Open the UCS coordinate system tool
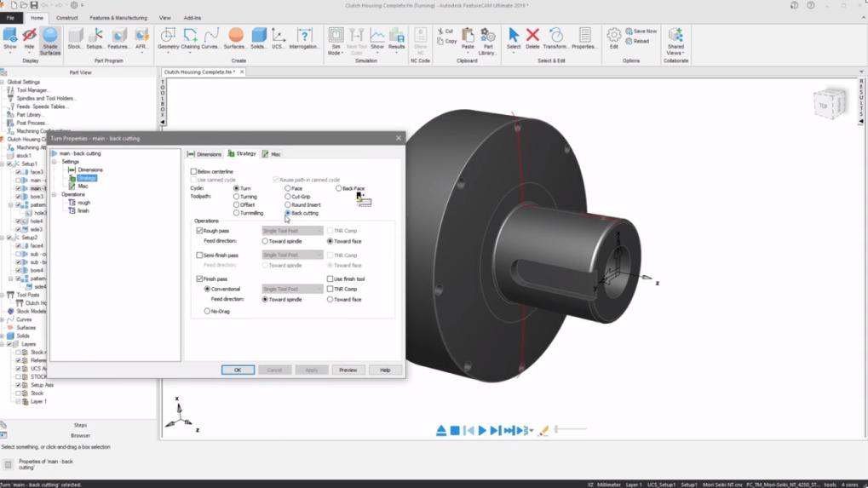Image resolution: width=868 pixels, height=488 pixels. coord(279,38)
